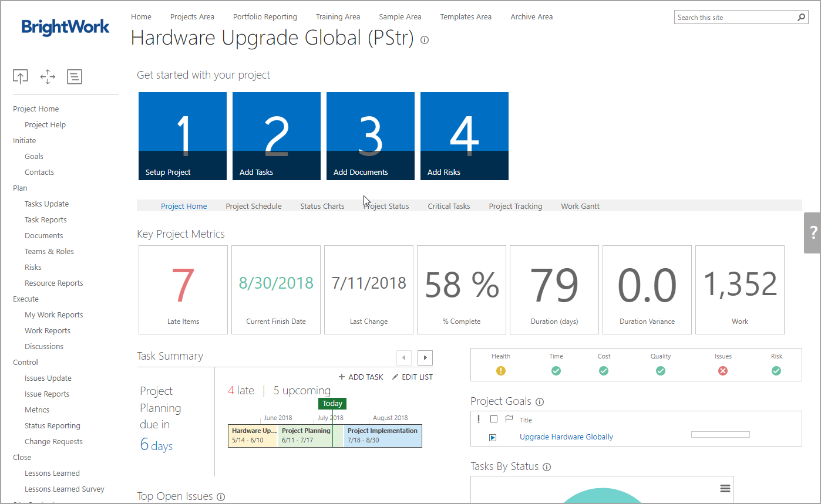This screenshot has width=821, height=504.
Task: Open Status Reporting in sidebar
Action: (52, 426)
